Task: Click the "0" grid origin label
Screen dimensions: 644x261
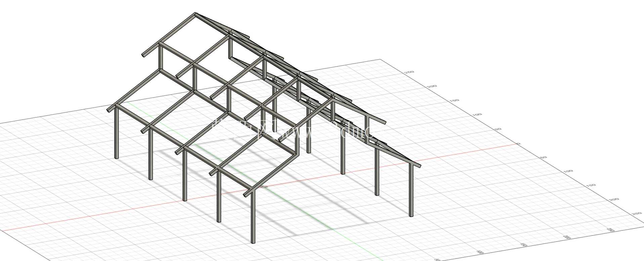Action: [x=519, y=144]
